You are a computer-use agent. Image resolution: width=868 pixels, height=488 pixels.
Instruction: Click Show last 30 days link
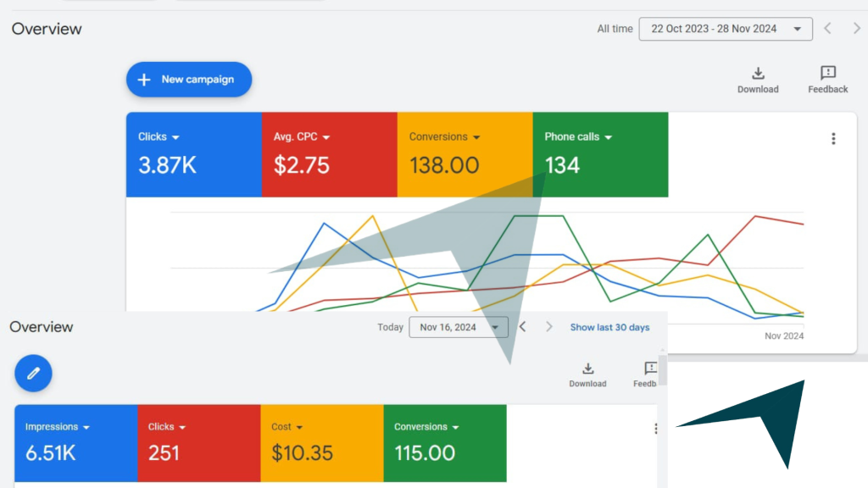[x=609, y=327]
